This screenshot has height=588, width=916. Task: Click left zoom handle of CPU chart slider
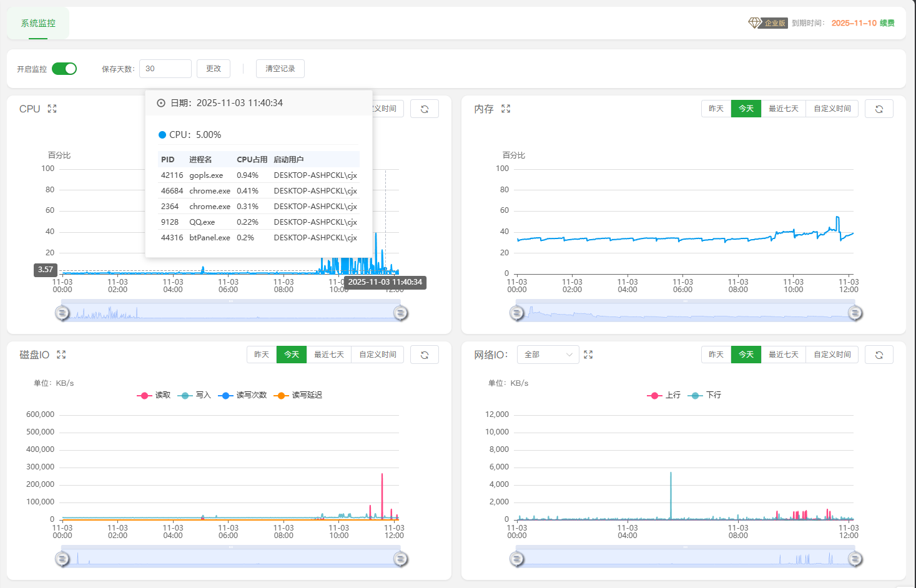point(62,313)
